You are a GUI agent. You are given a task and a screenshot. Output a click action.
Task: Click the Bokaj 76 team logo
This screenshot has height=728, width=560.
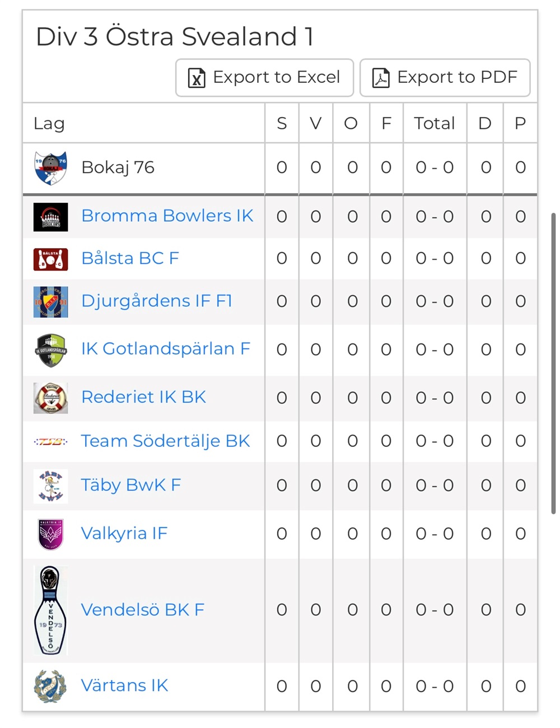pos(50,167)
